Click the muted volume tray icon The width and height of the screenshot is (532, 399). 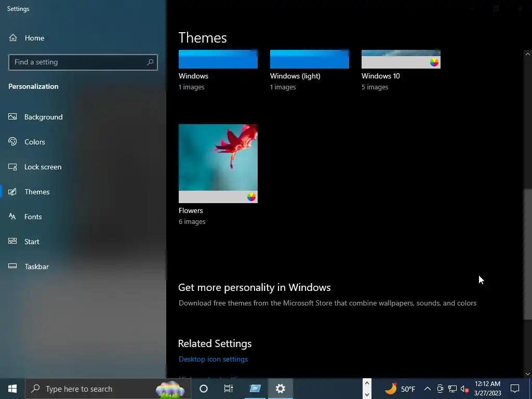click(465, 389)
